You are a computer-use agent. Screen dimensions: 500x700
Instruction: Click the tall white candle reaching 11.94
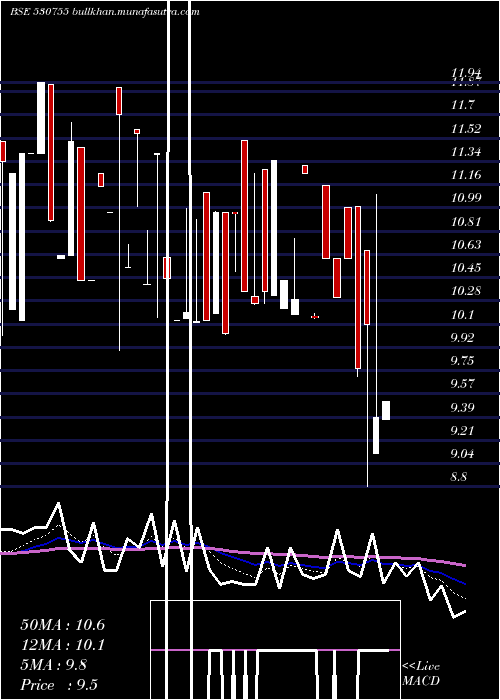click(x=41, y=118)
